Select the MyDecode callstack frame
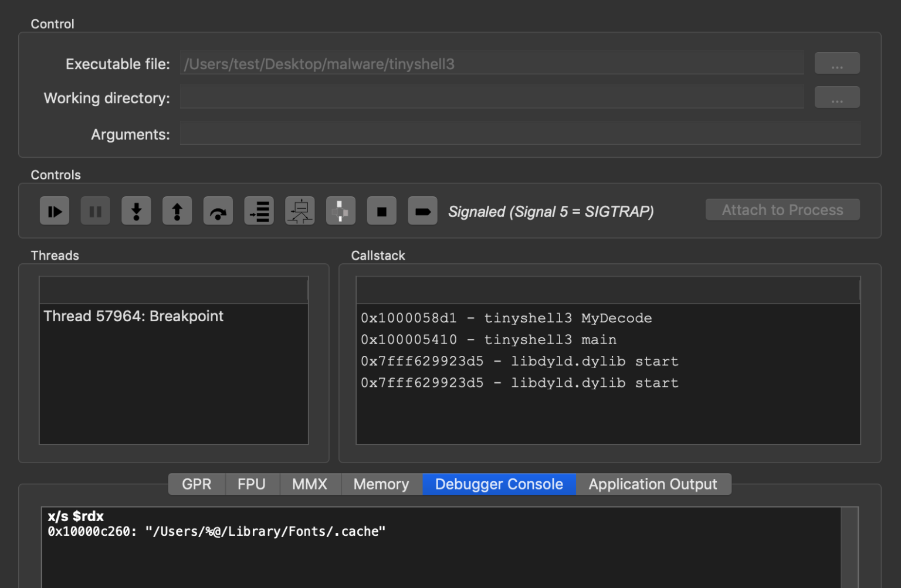Viewport: 901px width, 588px height. [608, 318]
